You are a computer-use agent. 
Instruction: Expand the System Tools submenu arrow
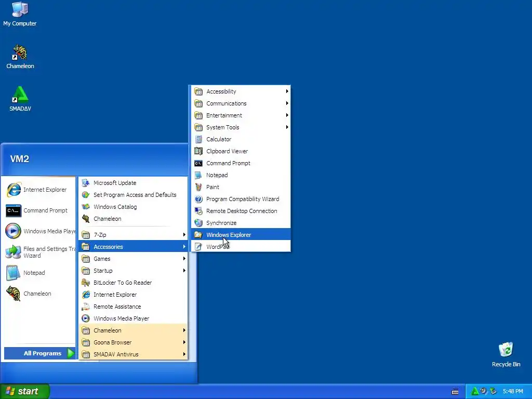click(287, 127)
